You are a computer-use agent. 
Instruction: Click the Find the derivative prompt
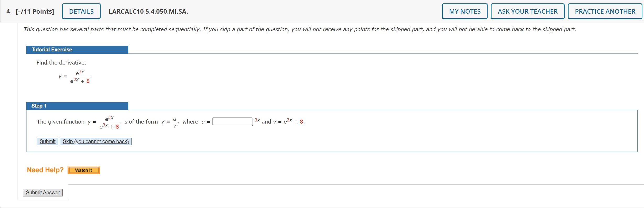click(61, 62)
